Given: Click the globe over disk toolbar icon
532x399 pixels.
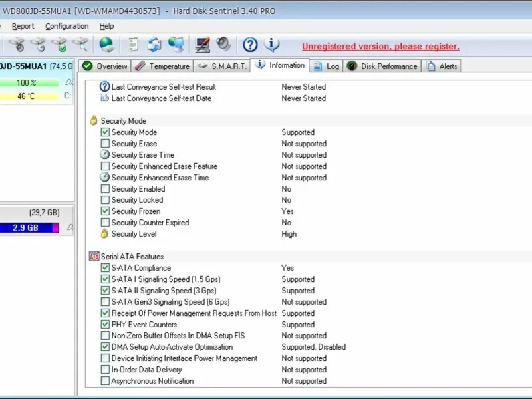Looking at the screenshot, I should 106,45.
